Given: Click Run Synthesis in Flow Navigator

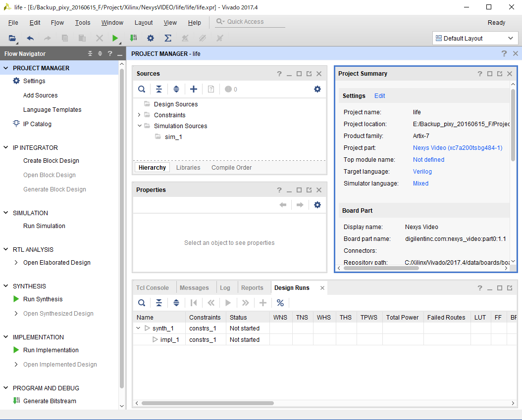Looking at the screenshot, I should click(43, 299).
